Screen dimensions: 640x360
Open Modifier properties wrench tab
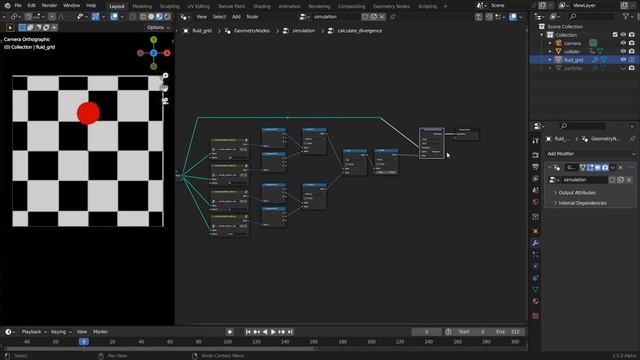click(x=536, y=243)
